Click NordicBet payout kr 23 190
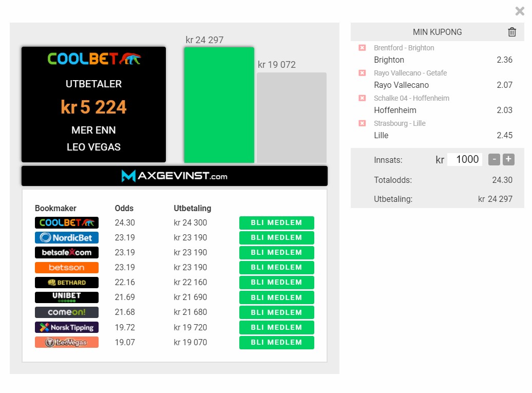Viewport: 532px width, 393px height. pyautogui.click(x=191, y=237)
